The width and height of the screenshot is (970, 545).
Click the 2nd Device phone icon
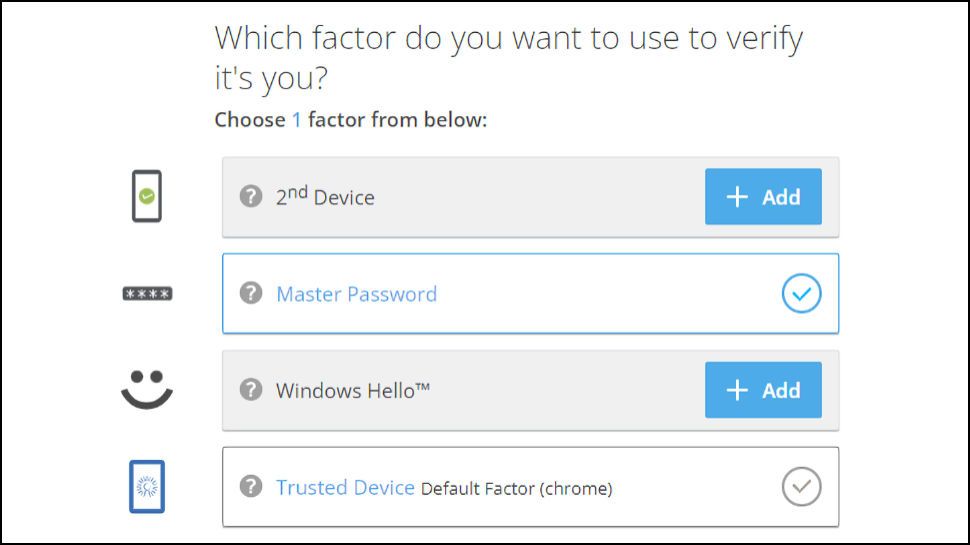coord(147,196)
